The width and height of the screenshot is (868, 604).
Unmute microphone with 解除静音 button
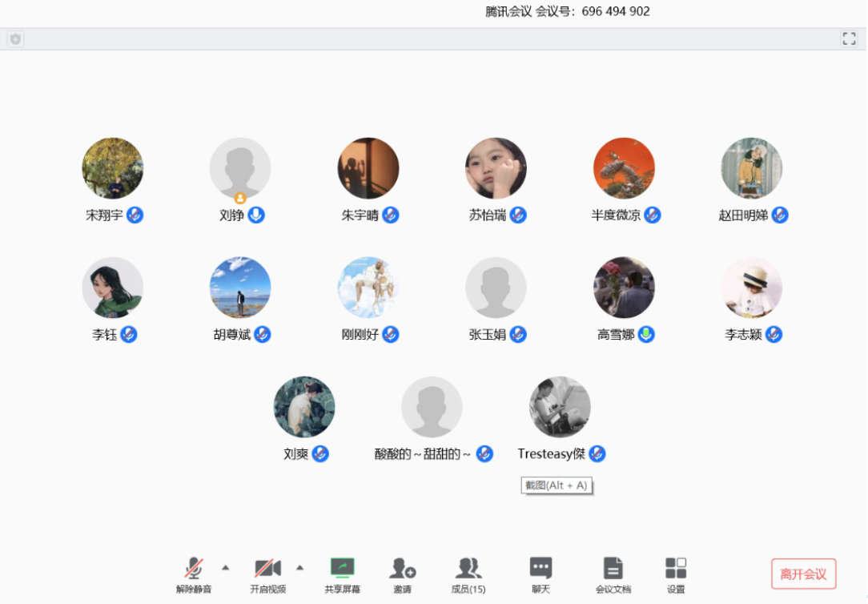point(194,569)
